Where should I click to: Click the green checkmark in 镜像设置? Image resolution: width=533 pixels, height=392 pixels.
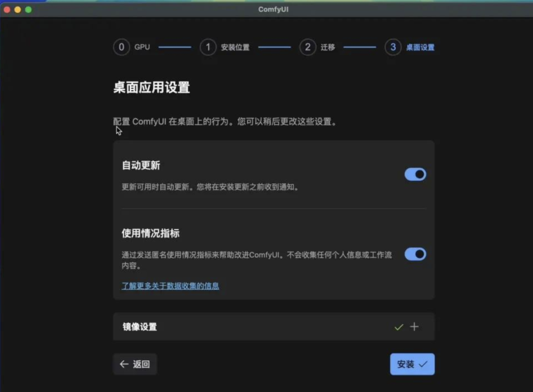coord(399,327)
